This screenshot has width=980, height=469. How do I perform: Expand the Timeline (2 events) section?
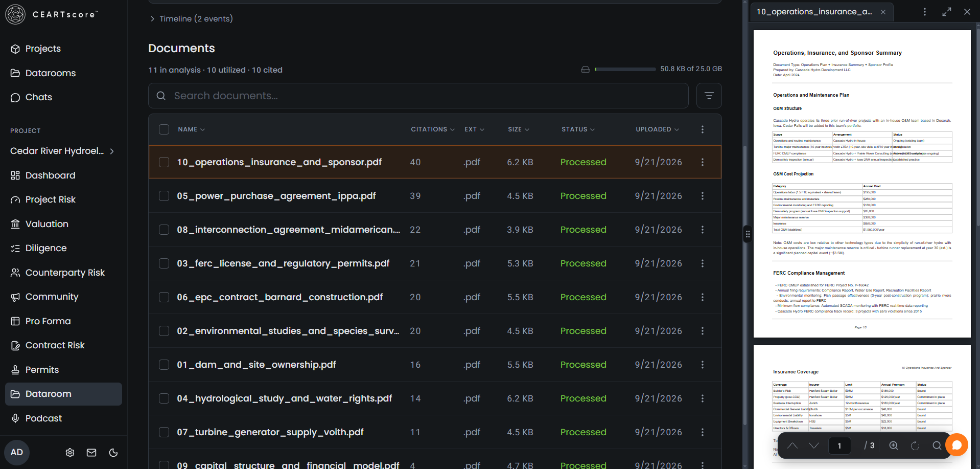pyautogui.click(x=191, y=19)
